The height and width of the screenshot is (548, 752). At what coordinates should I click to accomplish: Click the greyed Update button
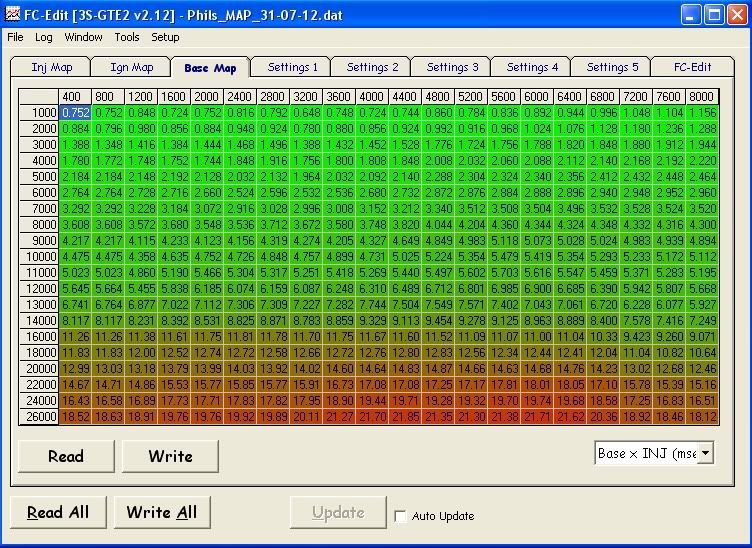click(x=338, y=512)
